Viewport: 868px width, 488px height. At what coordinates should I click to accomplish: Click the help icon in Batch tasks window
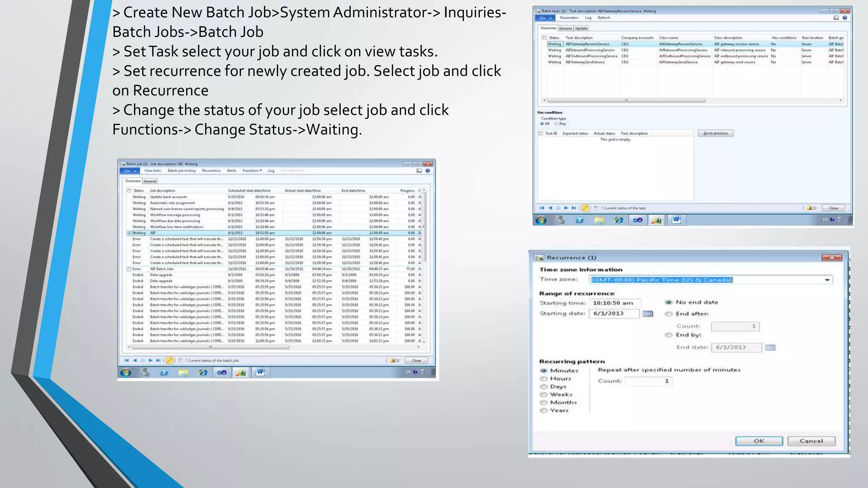coord(845,18)
